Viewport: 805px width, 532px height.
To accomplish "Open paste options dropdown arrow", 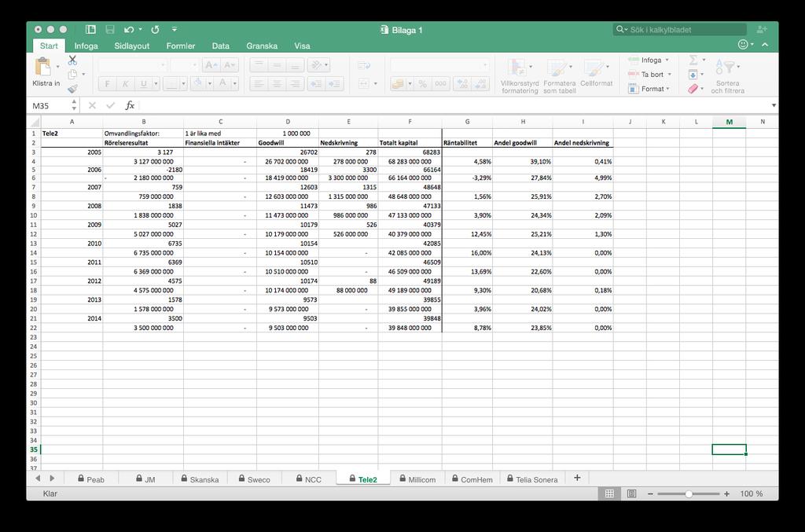I will (57, 67).
